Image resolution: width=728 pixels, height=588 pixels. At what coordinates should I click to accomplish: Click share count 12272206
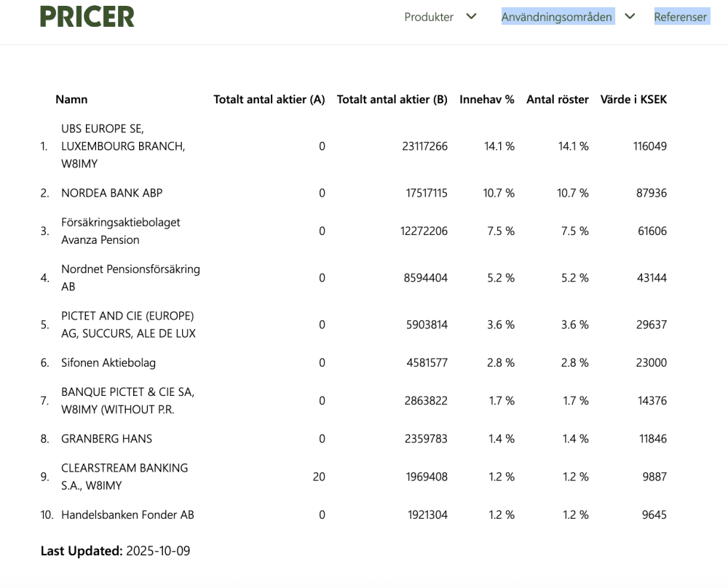[424, 231]
